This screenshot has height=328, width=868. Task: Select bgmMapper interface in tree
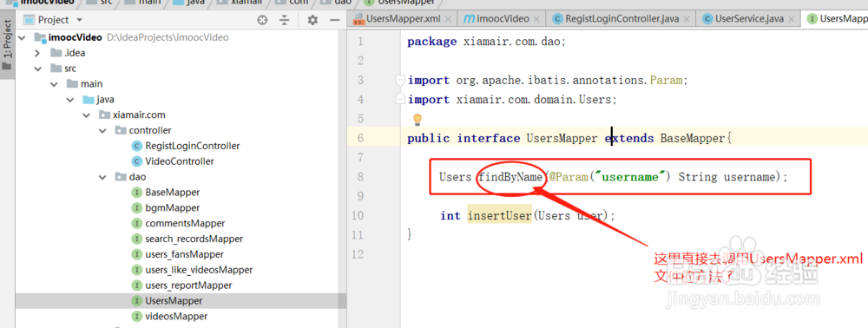click(166, 208)
